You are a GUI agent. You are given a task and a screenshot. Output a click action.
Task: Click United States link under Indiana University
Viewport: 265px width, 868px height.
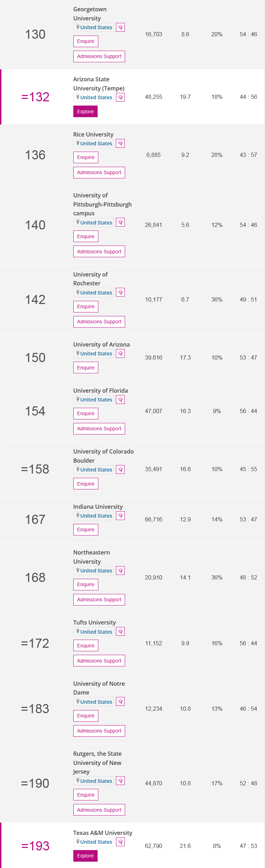(x=96, y=516)
